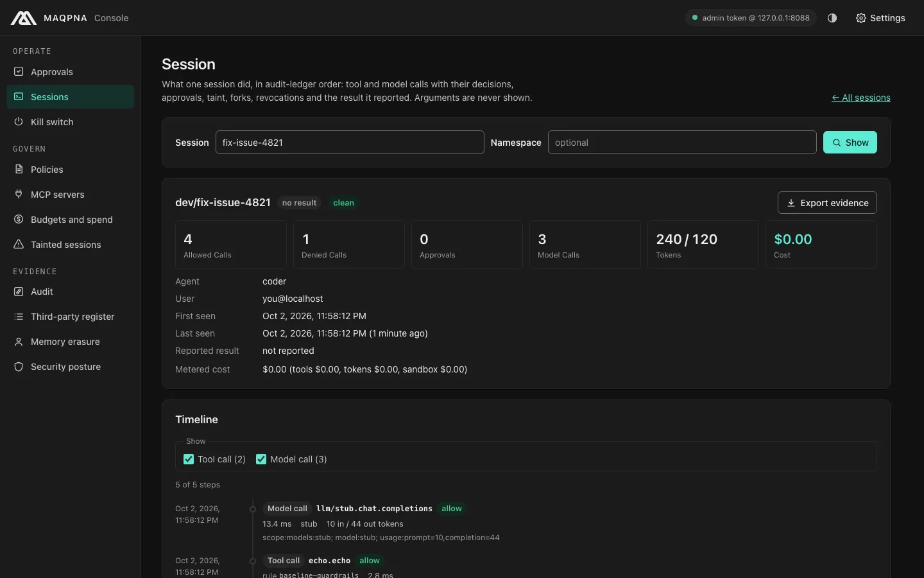The width and height of the screenshot is (924, 578).
Task: Click the Kill switch power icon
Action: point(19,121)
